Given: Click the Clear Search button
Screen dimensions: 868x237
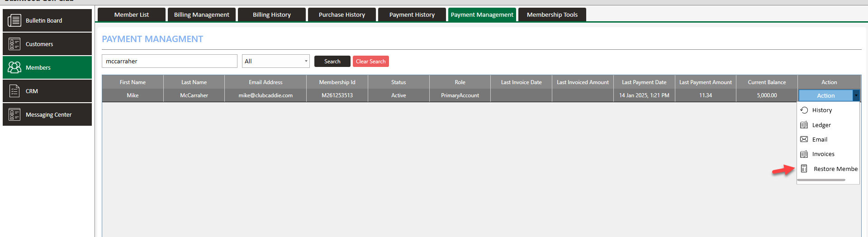Looking at the screenshot, I should (370, 62).
